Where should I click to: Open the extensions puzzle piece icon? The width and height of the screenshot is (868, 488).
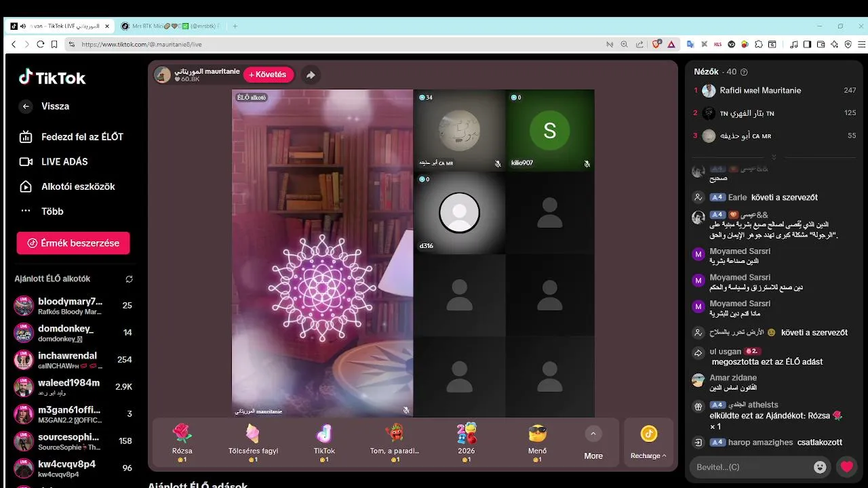(x=759, y=44)
